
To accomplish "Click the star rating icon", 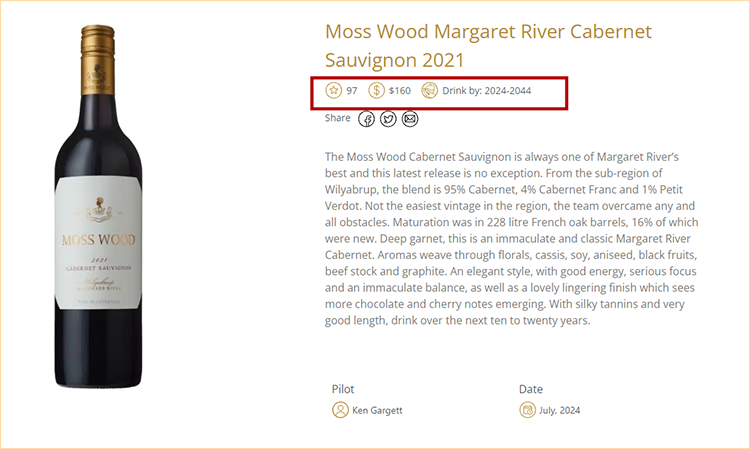I will coord(334,91).
